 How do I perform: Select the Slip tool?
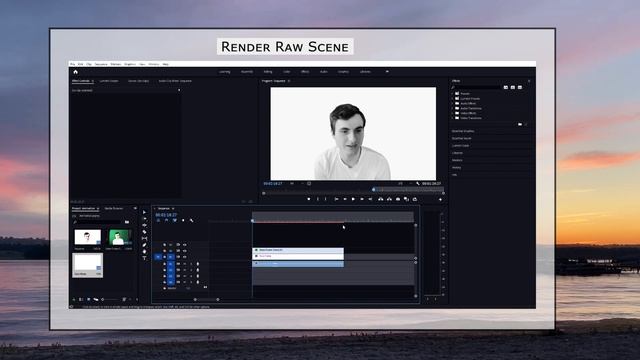coord(144,238)
